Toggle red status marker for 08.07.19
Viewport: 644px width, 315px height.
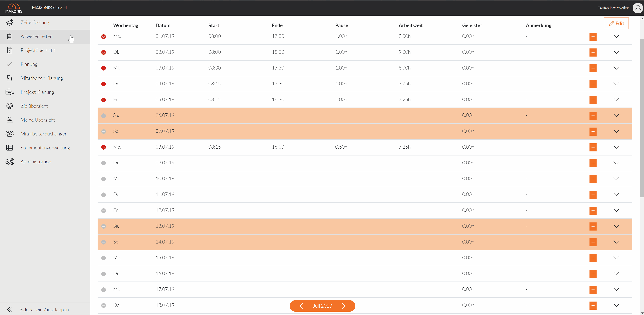coord(103,147)
